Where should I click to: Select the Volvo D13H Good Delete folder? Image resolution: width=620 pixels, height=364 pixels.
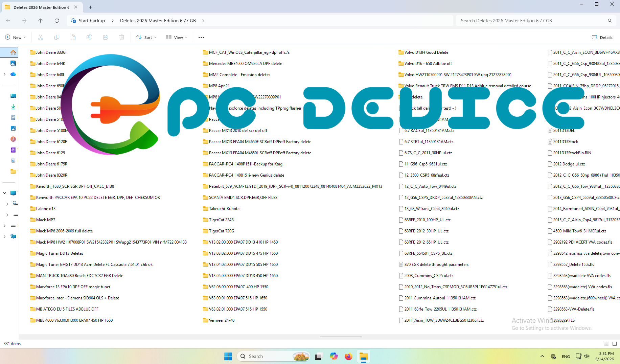point(423,52)
